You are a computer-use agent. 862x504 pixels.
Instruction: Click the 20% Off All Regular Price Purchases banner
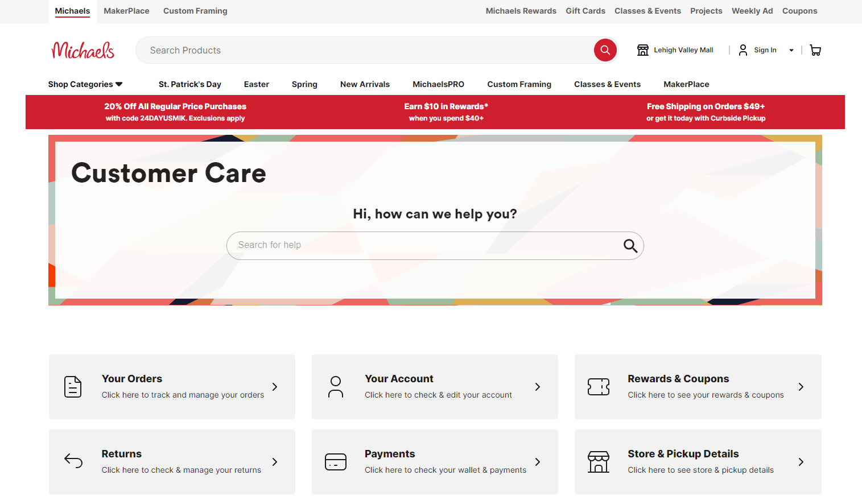pos(175,112)
